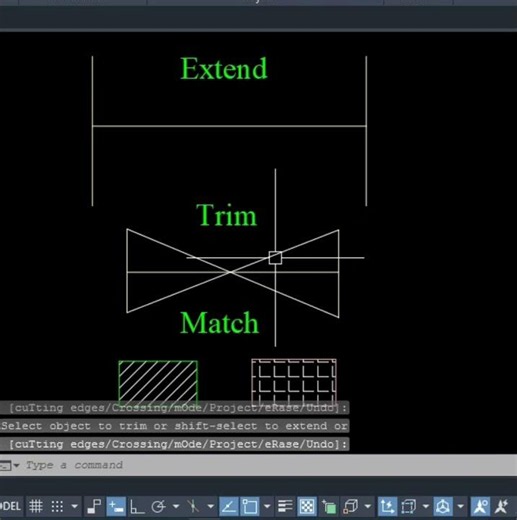Toggle Infer Constraints in status bar
Viewport: 517px width, 520px height.
94,507
